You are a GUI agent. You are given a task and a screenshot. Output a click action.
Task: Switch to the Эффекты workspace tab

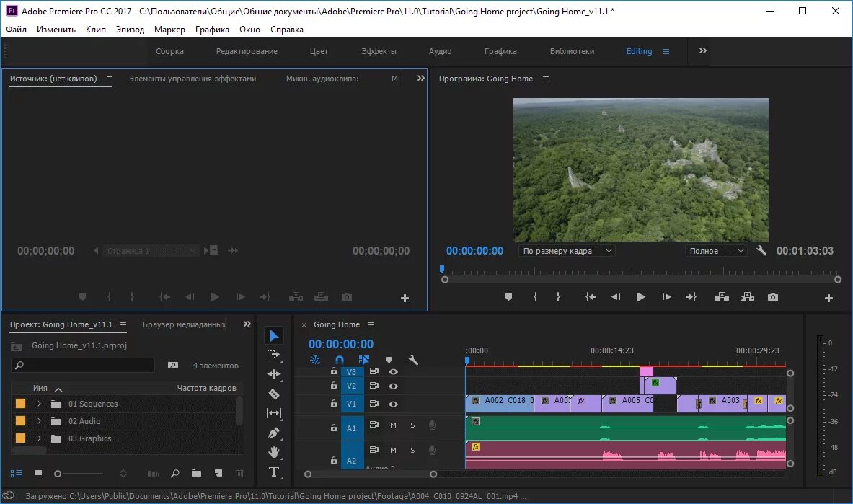(379, 51)
